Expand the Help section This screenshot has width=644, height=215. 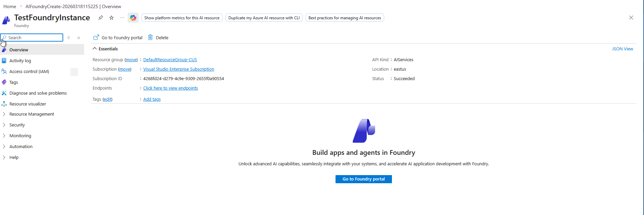(x=14, y=157)
